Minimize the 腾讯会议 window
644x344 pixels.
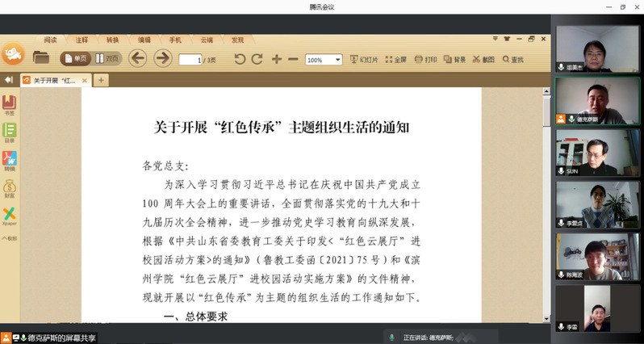tap(608, 7)
